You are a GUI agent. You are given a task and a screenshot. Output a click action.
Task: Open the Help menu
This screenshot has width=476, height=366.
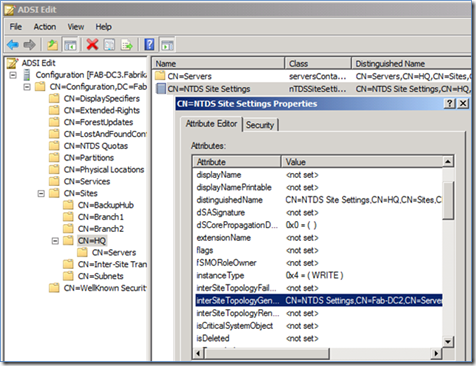tap(103, 27)
